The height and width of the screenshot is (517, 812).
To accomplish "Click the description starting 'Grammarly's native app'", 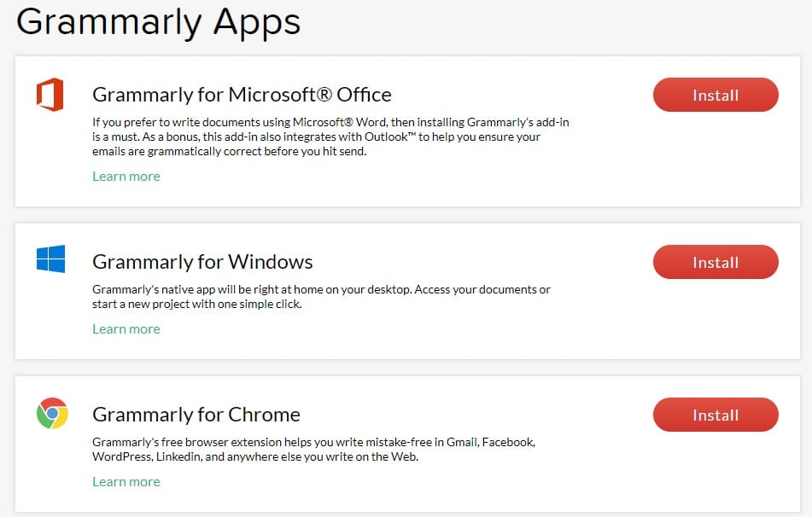I will click(x=321, y=297).
